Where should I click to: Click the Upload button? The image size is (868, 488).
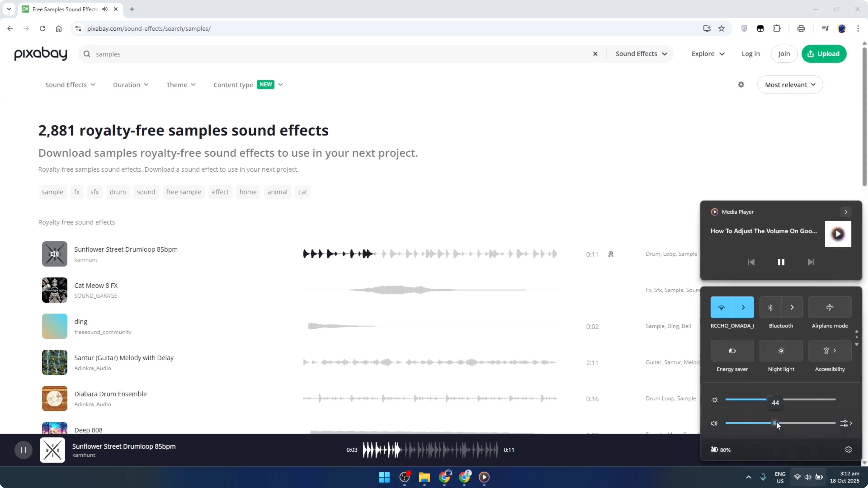click(x=824, y=54)
